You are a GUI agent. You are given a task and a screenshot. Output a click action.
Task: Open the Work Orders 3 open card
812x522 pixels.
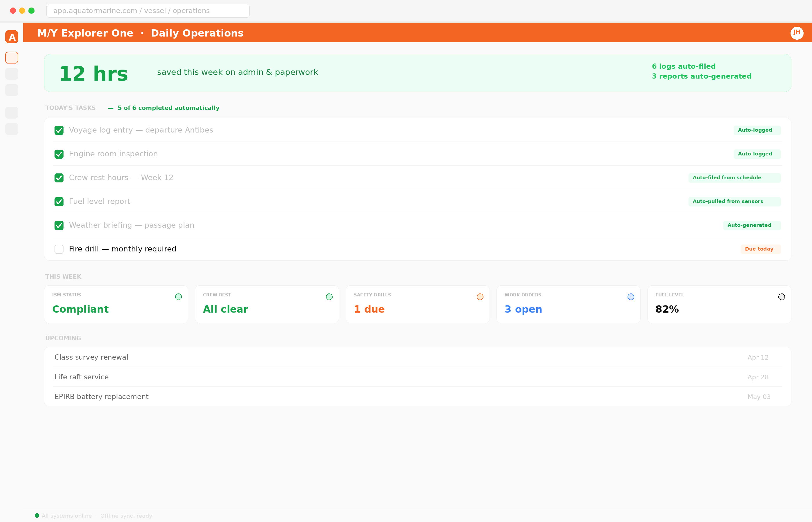pos(568,304)
